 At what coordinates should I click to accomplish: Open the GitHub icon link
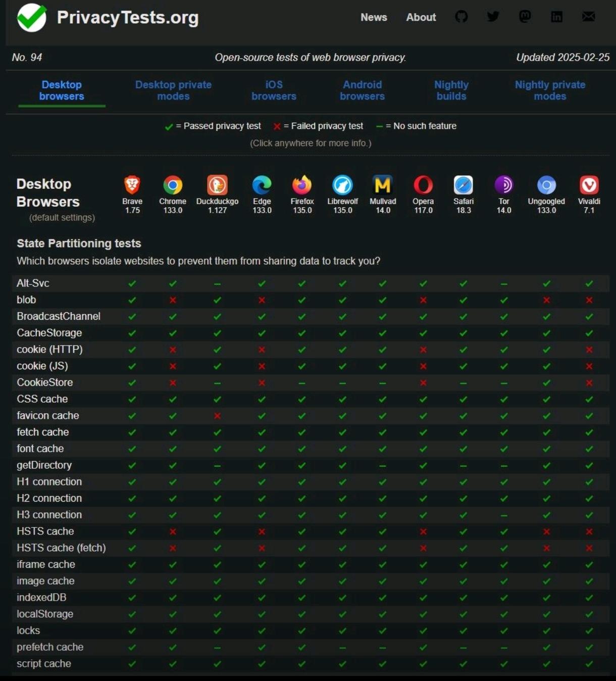click(x=461, y=17)
